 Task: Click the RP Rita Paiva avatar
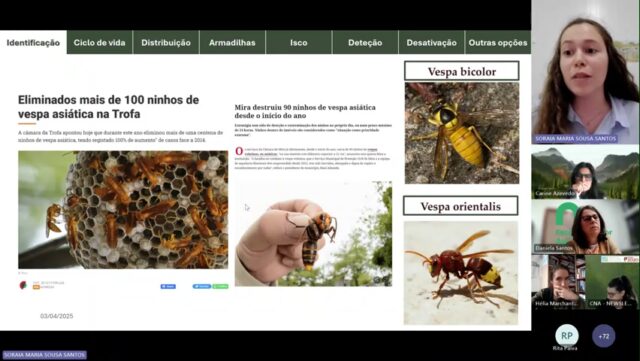tap(567, 336)
